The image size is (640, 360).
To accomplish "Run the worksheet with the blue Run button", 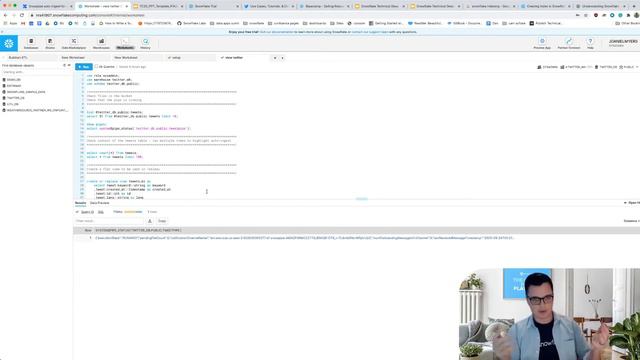I will 84,67.
